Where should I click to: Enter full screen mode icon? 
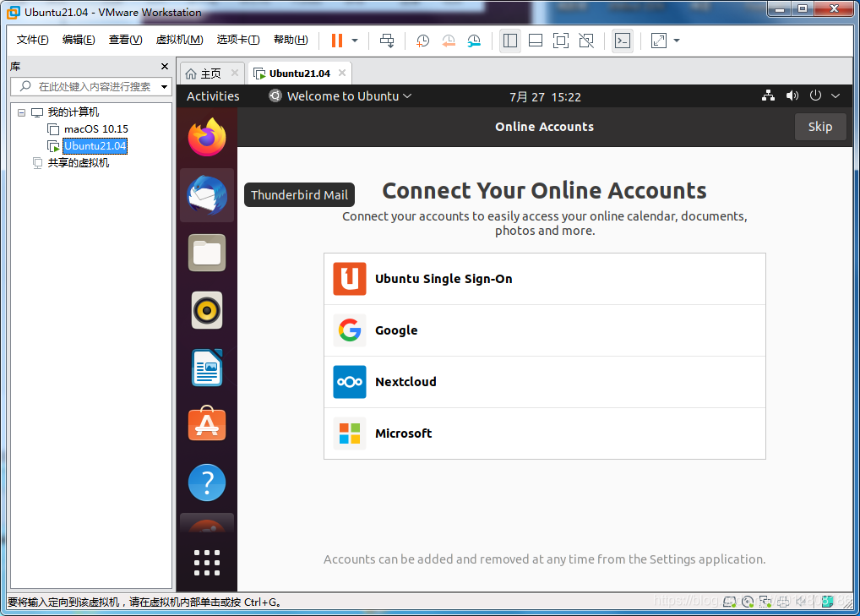tap(561, 40)
